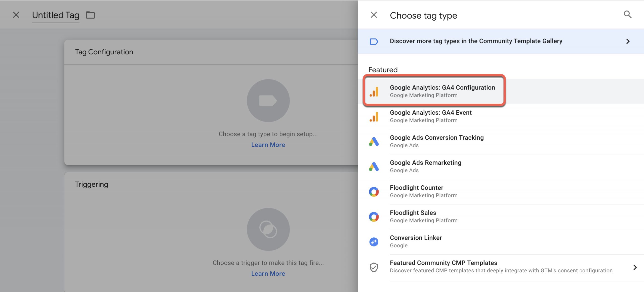The width and height of the screenshot is (644, 292).
Task: Close the Untitled Tag editor
Action: pos(16,15)
